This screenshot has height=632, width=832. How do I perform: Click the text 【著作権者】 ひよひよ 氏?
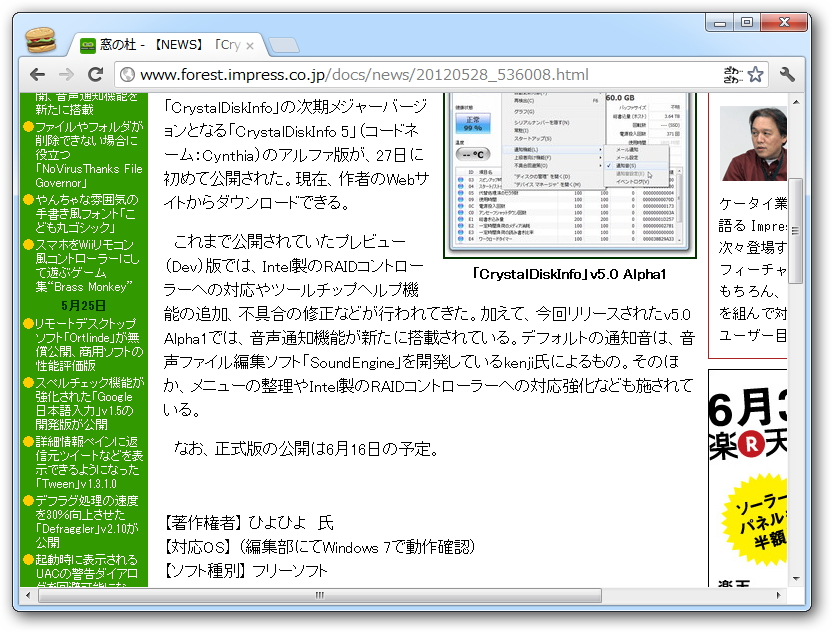[x=248, y=523]
